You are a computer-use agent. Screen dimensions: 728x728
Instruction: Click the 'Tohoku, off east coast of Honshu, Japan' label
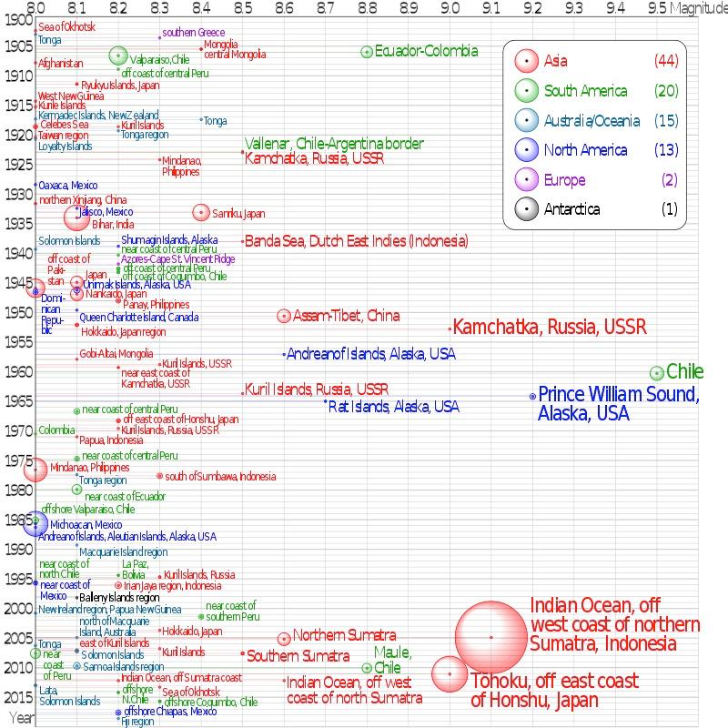555,691
